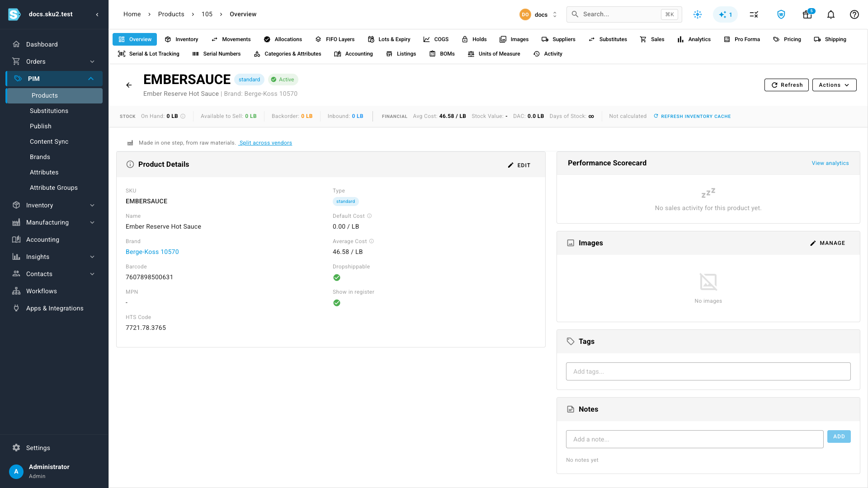Image resolution: width=868 pixels, height=488 pixels.
Task: Click the Add a note field
Action: (695, 439)
